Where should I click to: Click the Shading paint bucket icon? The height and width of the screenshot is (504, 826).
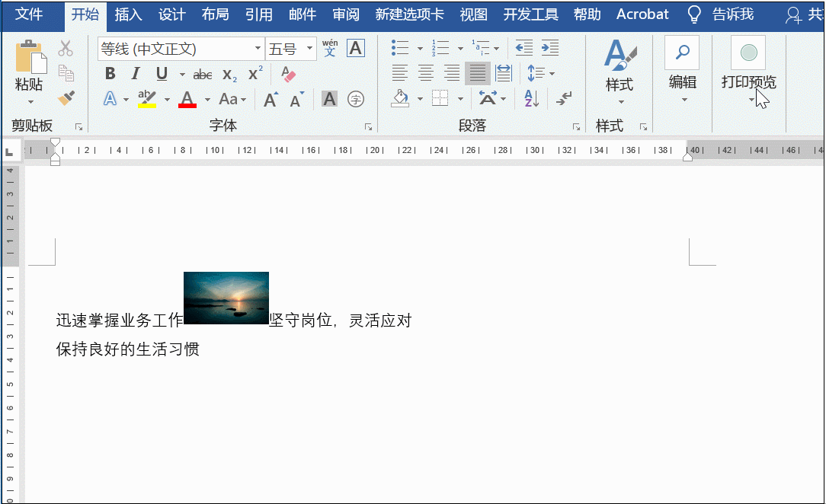coord(401,98)
